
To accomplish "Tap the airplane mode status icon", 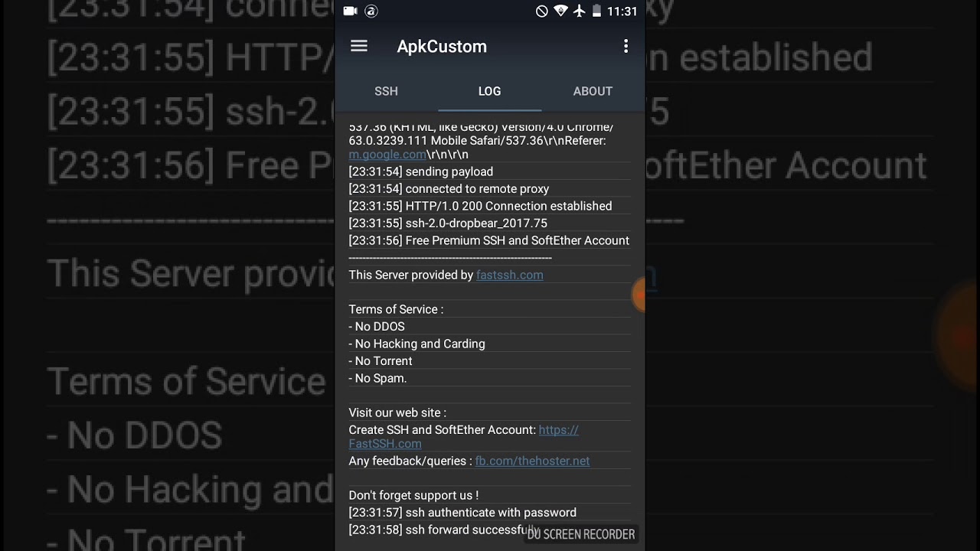I will (x=579, y=11).
